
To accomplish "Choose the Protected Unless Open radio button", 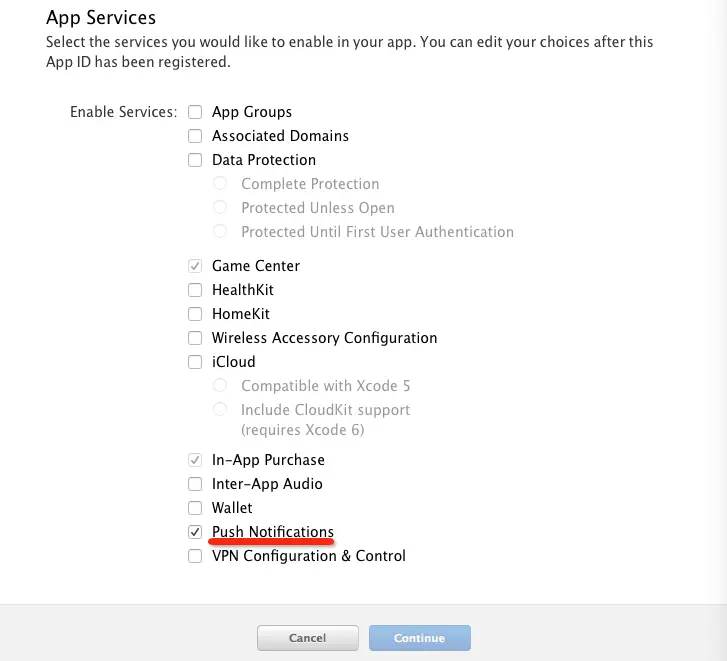I will coord(220,207).
